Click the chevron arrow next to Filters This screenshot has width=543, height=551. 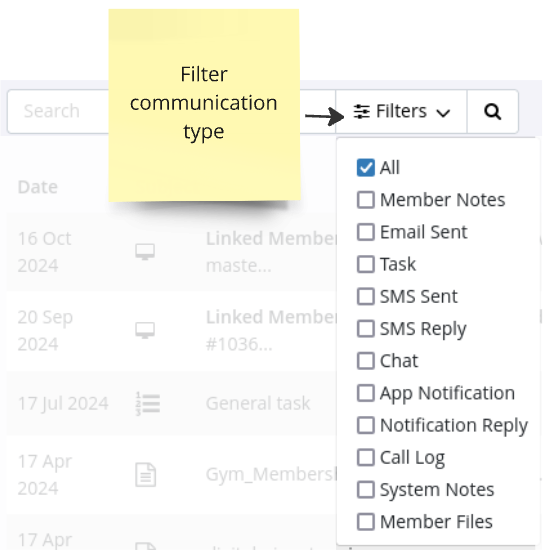click(x=443, y=113)
